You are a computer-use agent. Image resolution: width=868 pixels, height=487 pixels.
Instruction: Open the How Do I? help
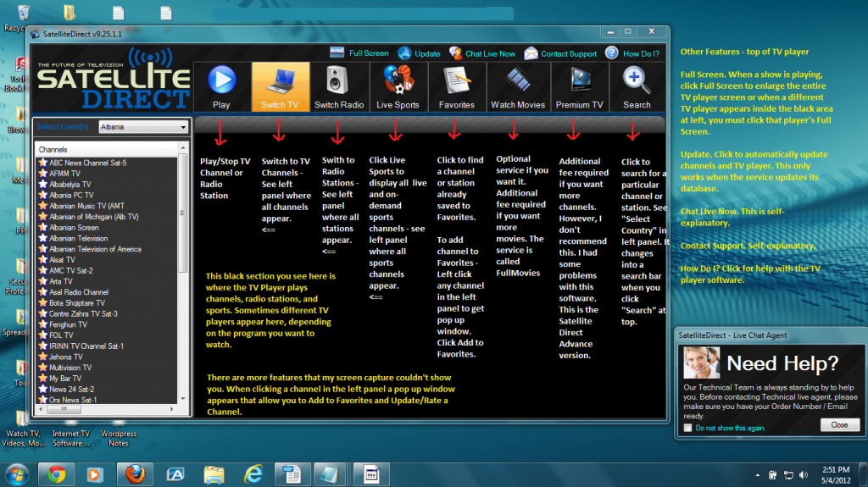click(x=632, y=53)
